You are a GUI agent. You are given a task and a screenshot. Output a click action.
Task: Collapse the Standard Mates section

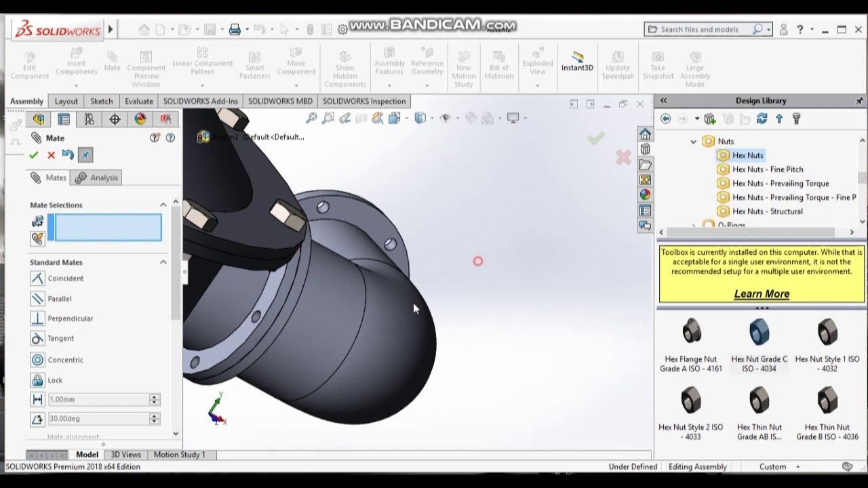[163, 262]
